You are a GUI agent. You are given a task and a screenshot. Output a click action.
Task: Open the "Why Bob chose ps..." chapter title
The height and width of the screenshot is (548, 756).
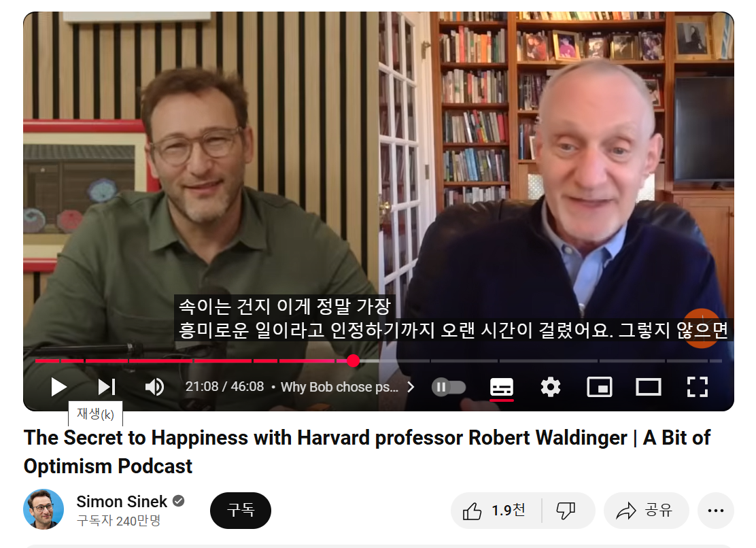(x=339, y=387)
